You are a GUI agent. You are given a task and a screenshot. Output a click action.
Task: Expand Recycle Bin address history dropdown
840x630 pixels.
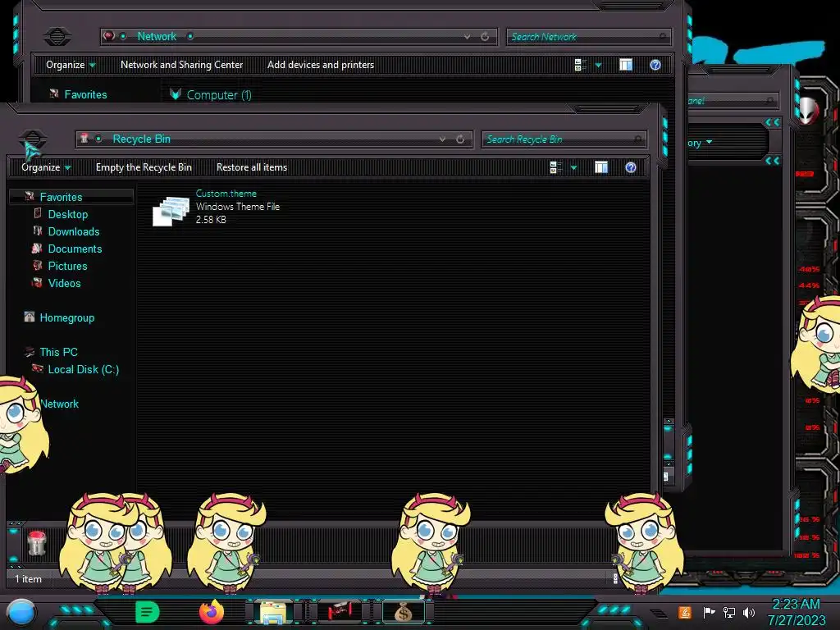point(442,139)
